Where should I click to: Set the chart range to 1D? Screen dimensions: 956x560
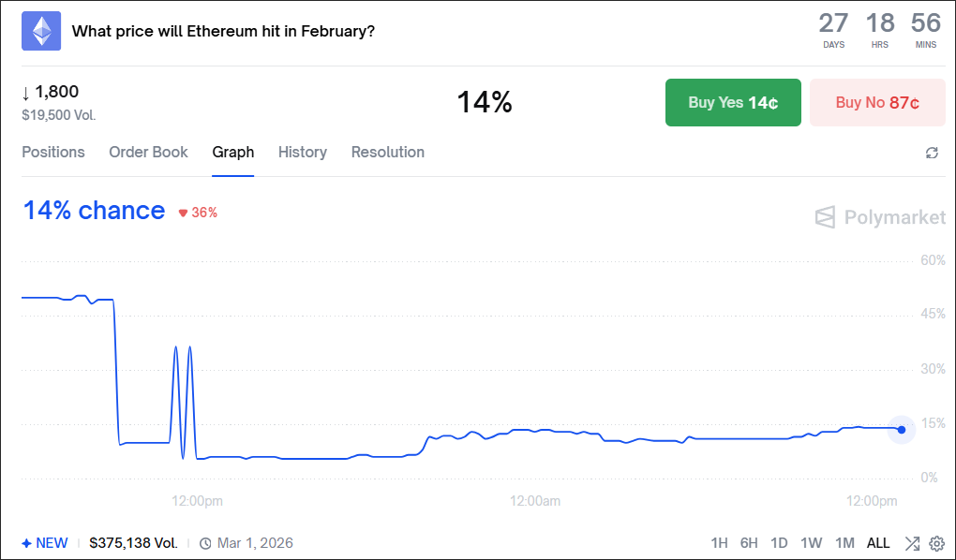[x=779, y=543]
